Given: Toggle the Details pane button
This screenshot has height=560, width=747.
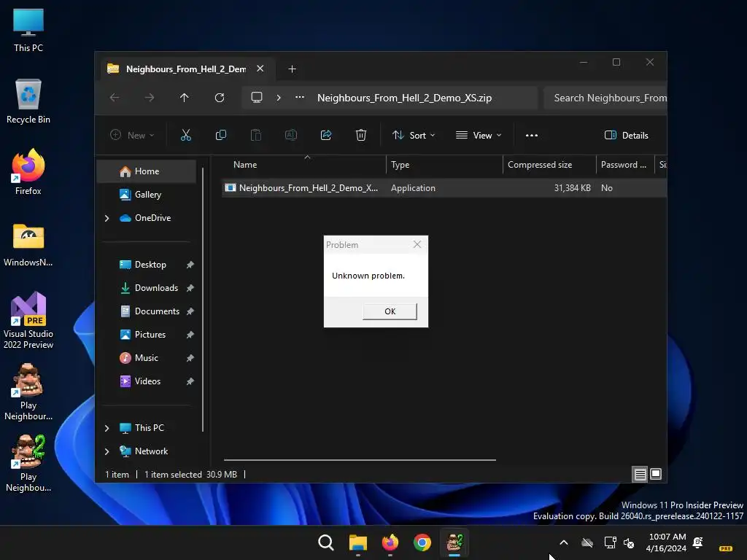Looking at the screenshot, I should (x=626, y=135).
